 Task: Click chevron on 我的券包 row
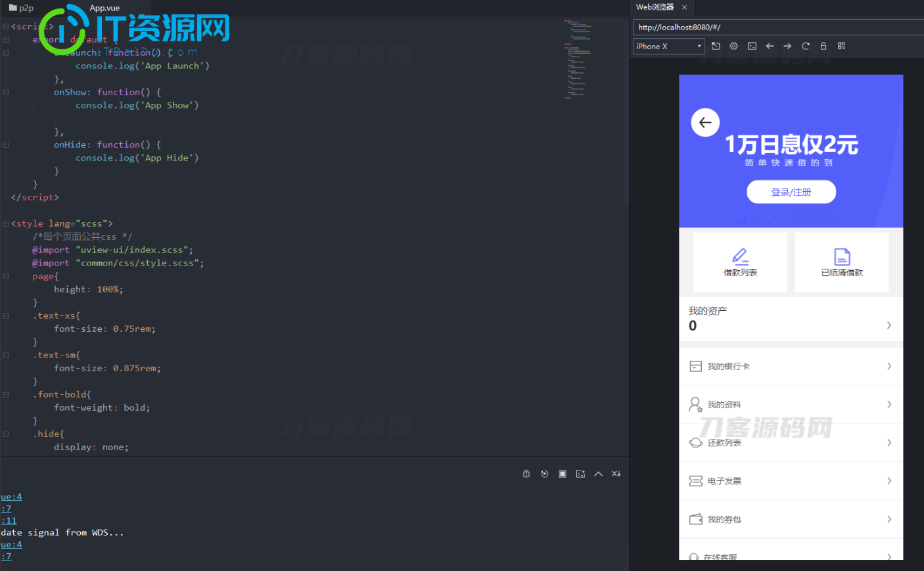click(889, 519)
